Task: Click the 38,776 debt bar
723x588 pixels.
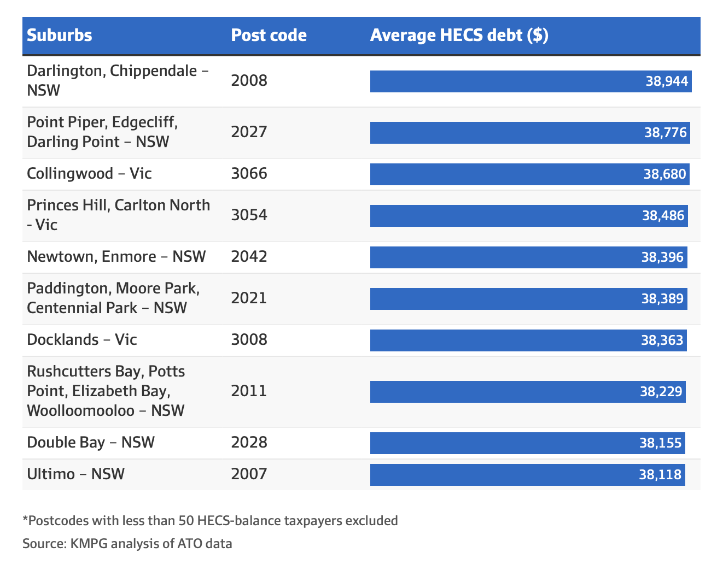Action: pyautogui.click(x=530, y=133)
